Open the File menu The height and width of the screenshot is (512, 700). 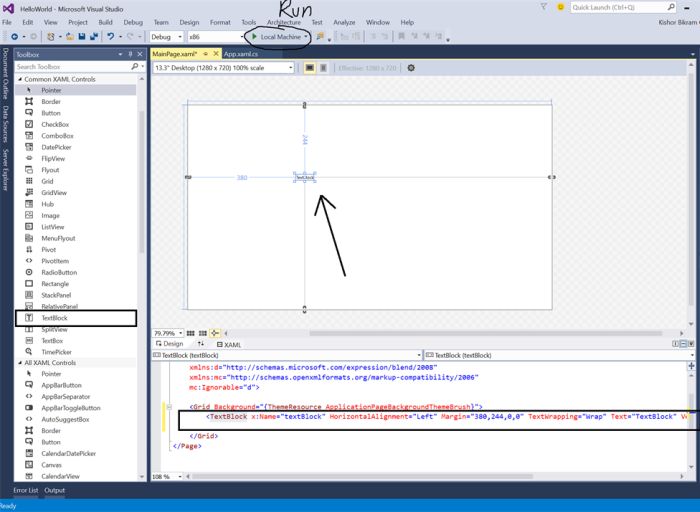7,22
